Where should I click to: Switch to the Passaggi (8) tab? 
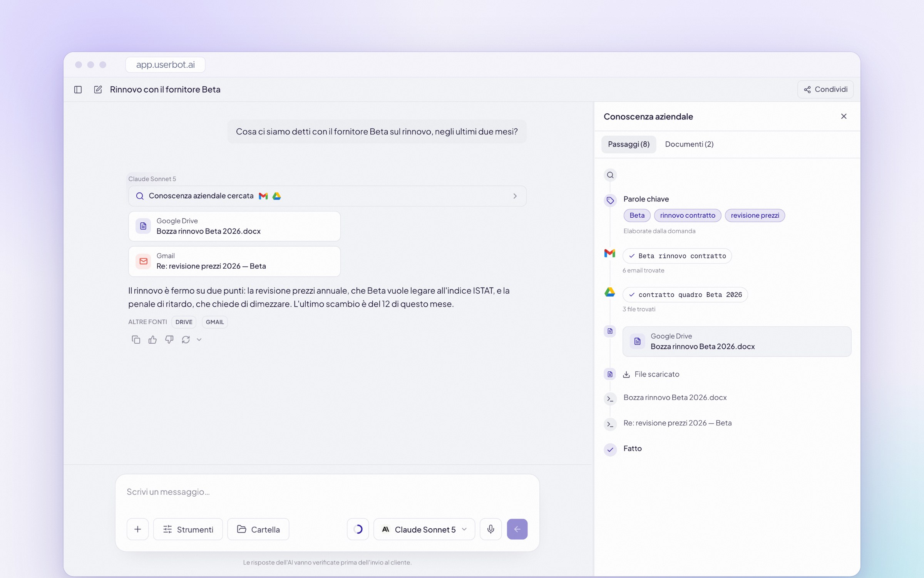pyautogui.click(x=629, y=144)
